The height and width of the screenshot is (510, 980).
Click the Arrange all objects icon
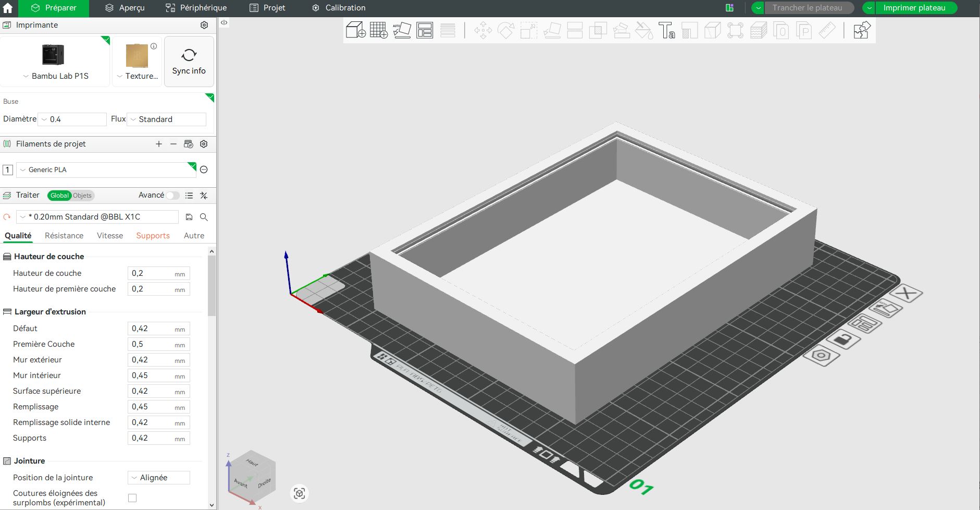point(425,30)
